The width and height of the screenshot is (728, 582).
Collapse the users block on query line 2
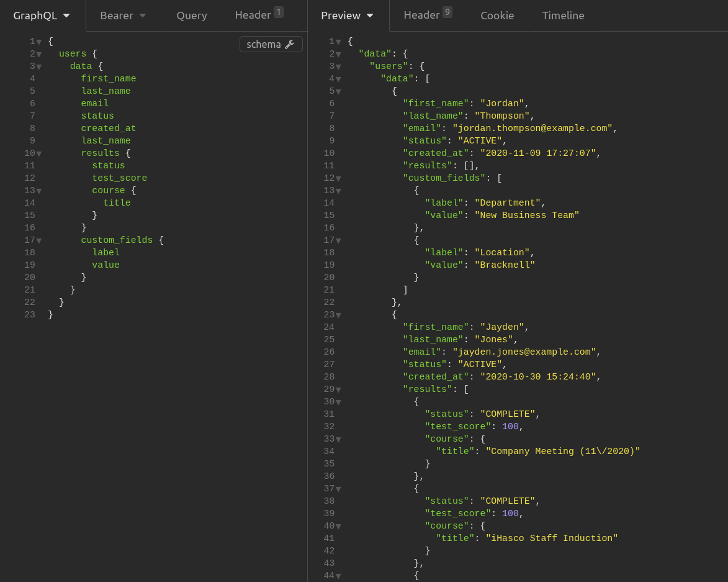point(39,54)
